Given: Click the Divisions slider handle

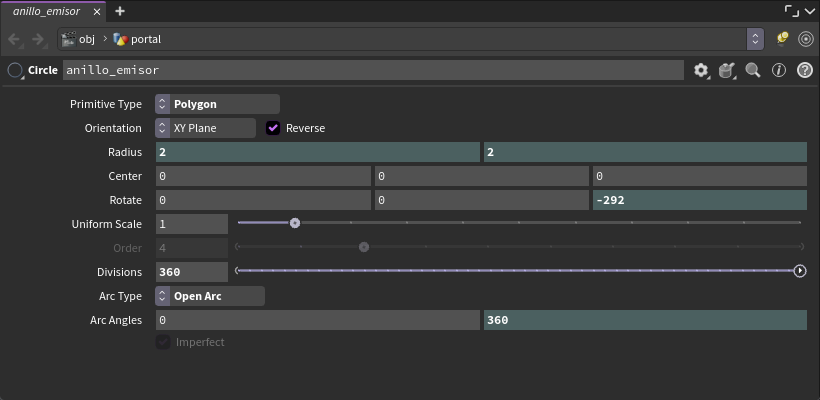Looking at the screenshot, I should (800, 271).
